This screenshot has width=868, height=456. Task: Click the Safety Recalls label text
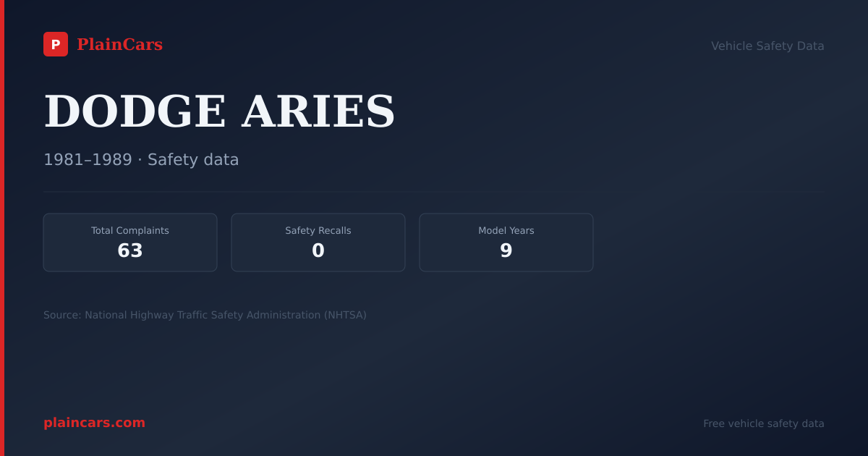pos(318,231)
